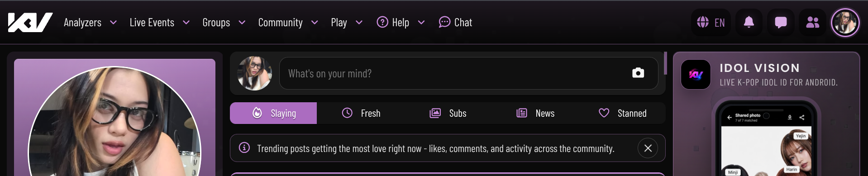Click the info icon in trending banner
868x176 pixels.
pyautogui.click(x=244, y=148)
